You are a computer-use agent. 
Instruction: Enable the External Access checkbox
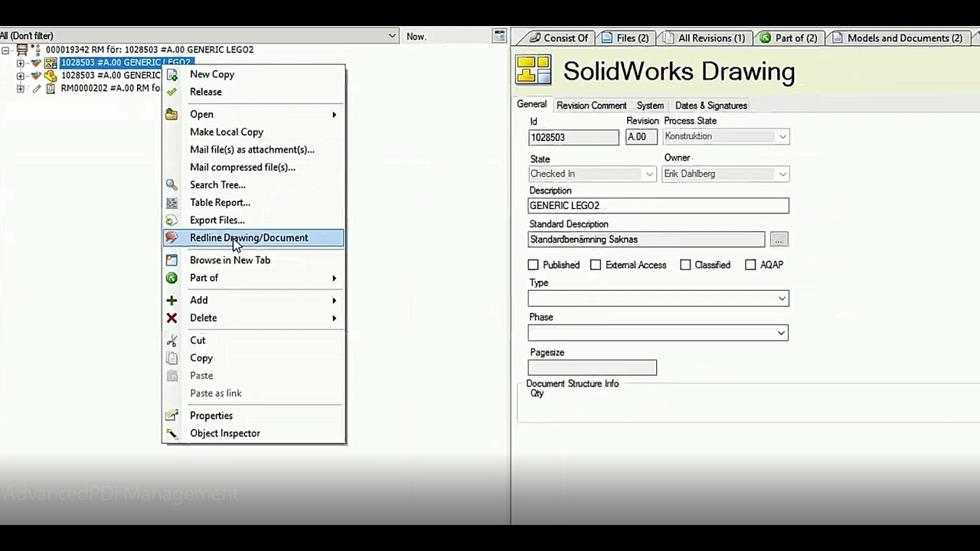tap(596, 265)
